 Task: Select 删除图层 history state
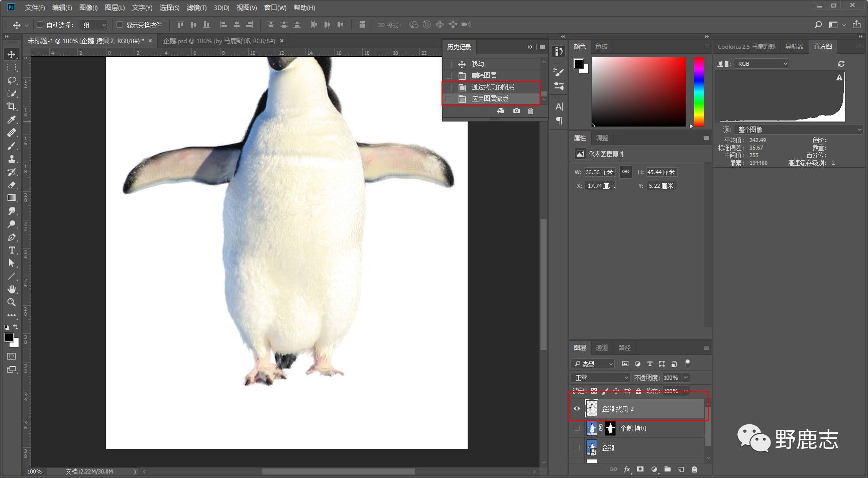(x=483, y=75)
